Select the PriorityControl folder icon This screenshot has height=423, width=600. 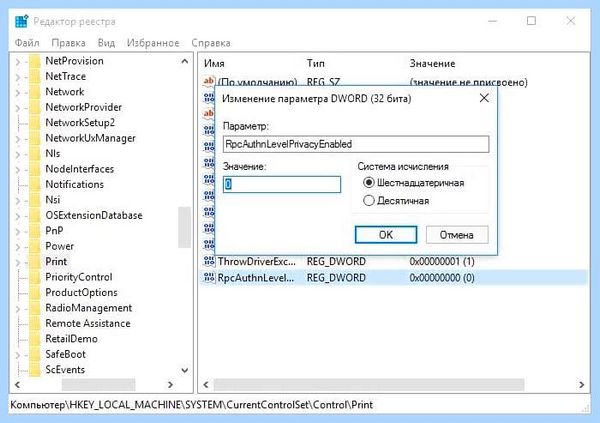[x=35, y=277]
